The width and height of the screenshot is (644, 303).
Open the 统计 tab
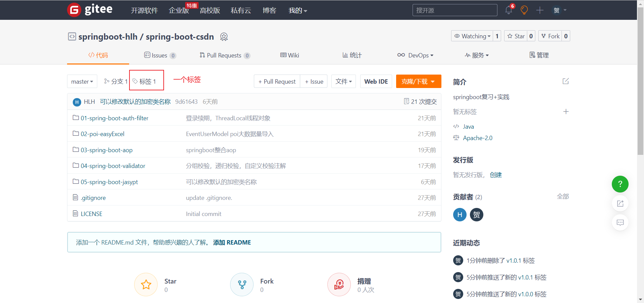[352, 55]
